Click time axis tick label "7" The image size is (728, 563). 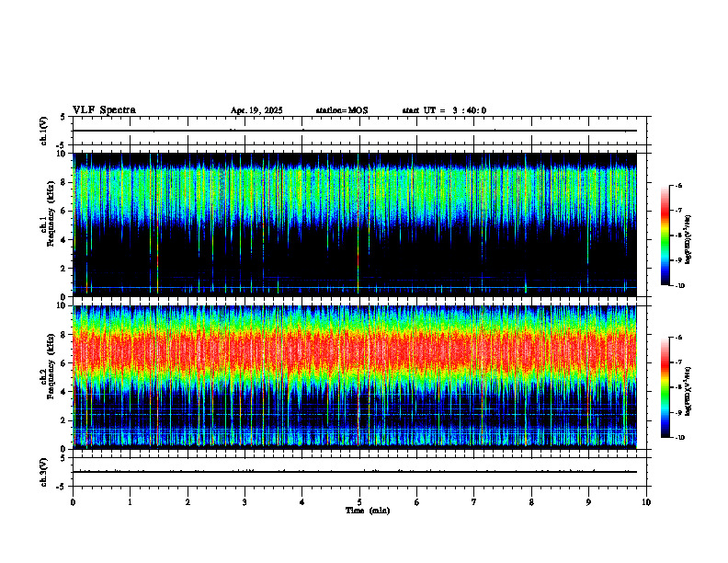click(474, 502)
